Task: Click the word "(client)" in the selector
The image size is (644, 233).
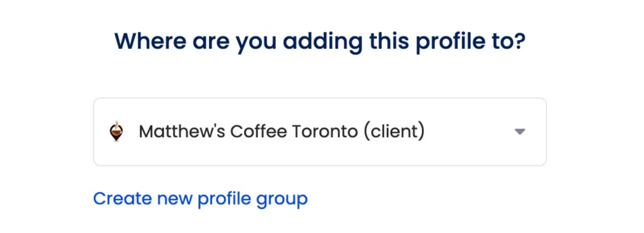Action: point(394,131)
